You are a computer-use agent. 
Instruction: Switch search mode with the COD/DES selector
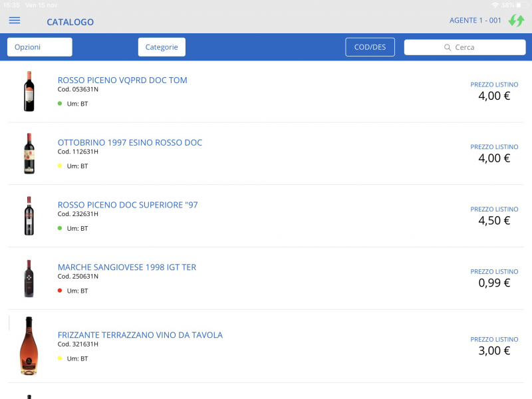pos(370,47)
